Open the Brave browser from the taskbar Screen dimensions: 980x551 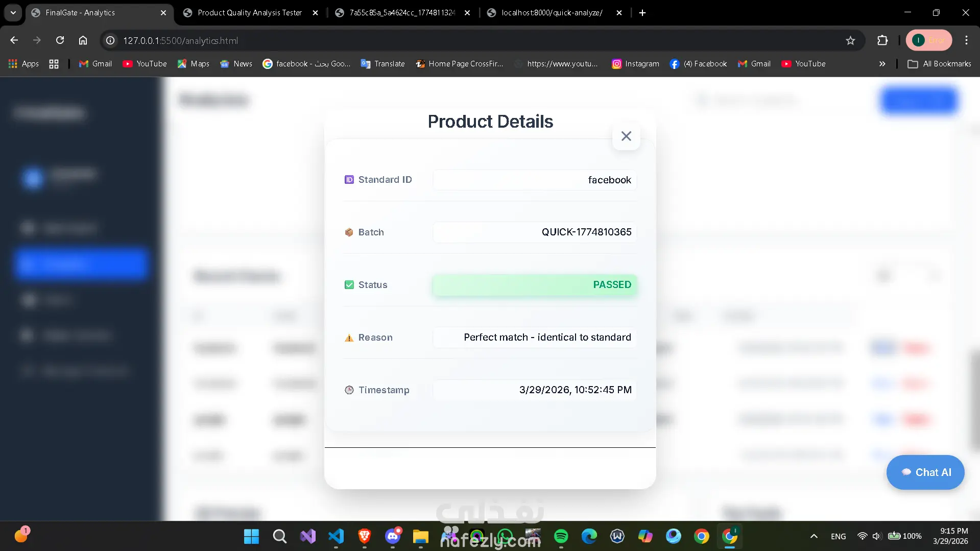tap(364, 536)
